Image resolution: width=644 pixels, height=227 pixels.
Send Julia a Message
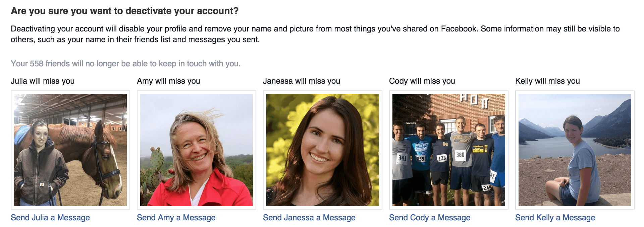50,218
